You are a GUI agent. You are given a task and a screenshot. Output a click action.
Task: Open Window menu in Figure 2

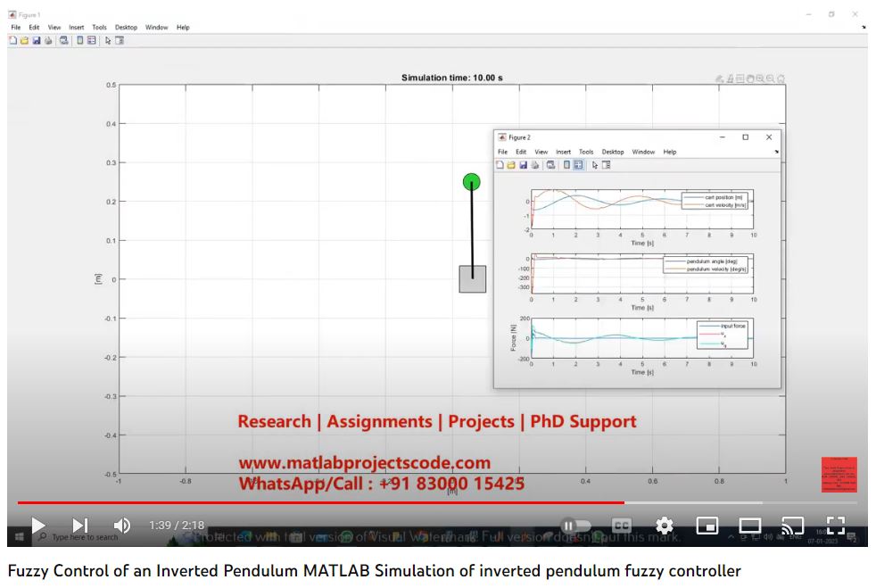pos(643,152)
